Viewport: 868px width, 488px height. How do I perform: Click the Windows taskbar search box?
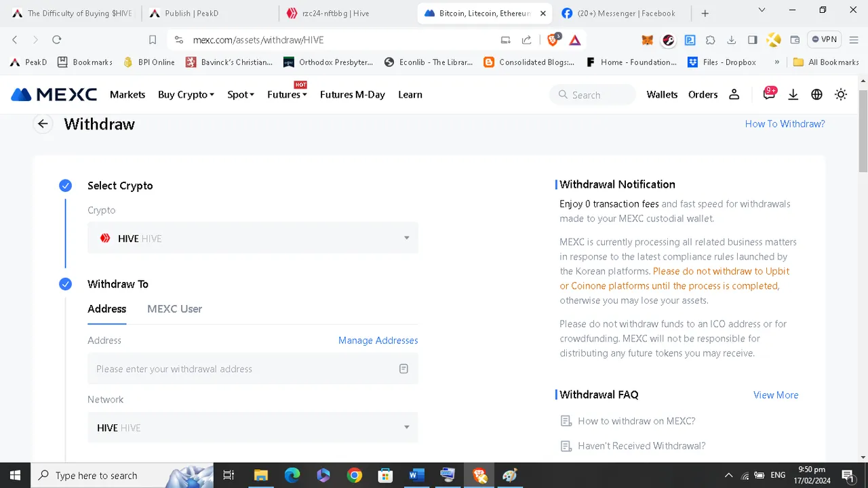coord(122,475)
